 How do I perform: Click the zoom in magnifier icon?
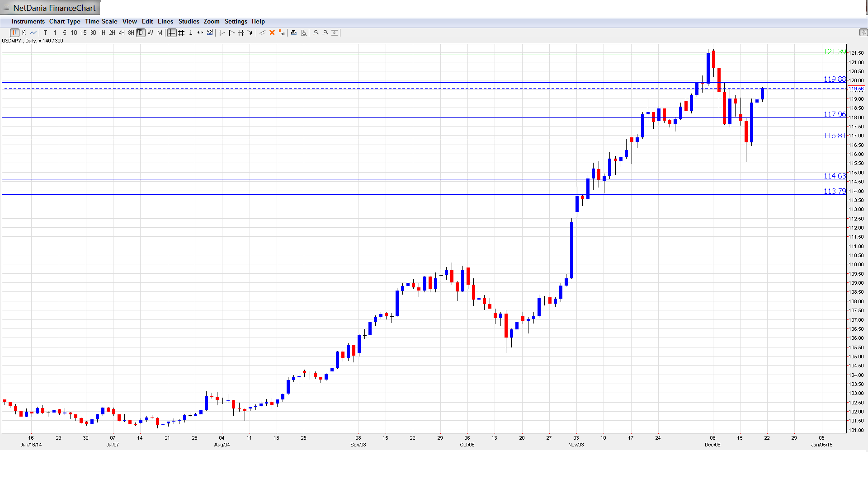tap(316, 33)
